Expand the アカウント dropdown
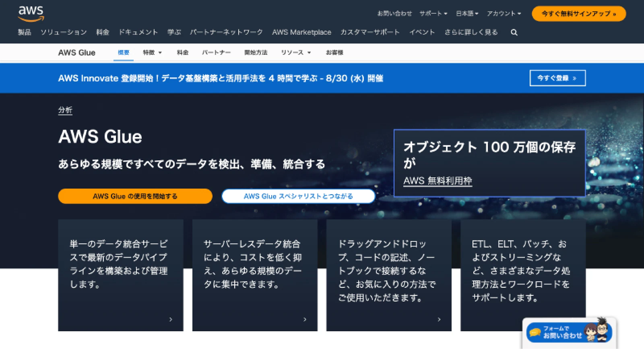This screenshot has height=349, width=644. [504, 13]
